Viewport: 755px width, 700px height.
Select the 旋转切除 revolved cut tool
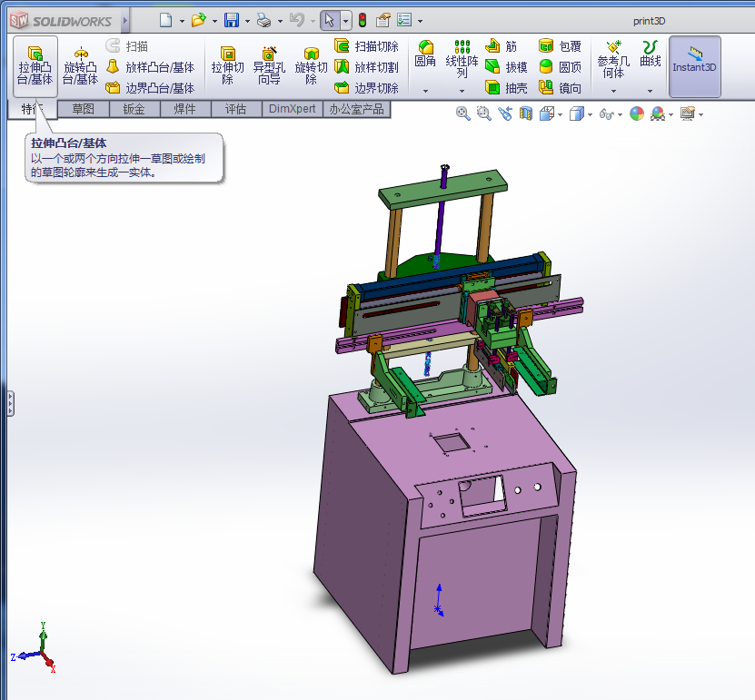311,66
